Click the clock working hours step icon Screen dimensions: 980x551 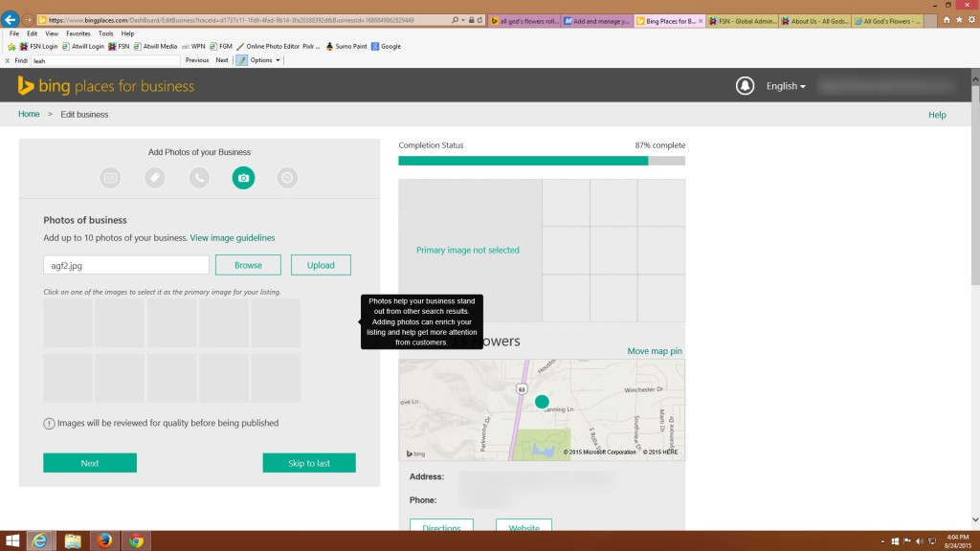(x=287, y=177)
